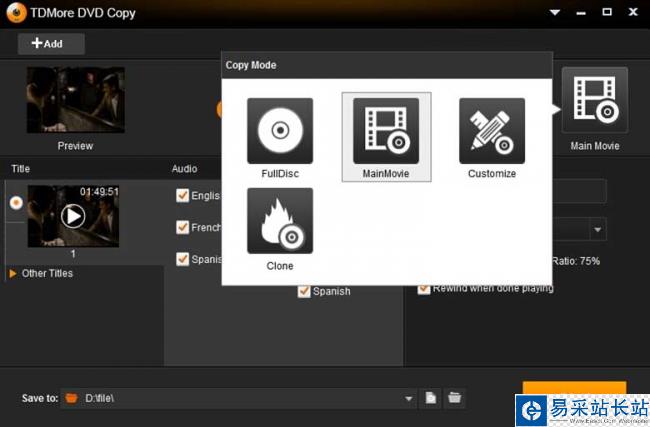This screenshot has width=650, height=427.
Task: Select the title 1 radio button
Action: [16, 203]
